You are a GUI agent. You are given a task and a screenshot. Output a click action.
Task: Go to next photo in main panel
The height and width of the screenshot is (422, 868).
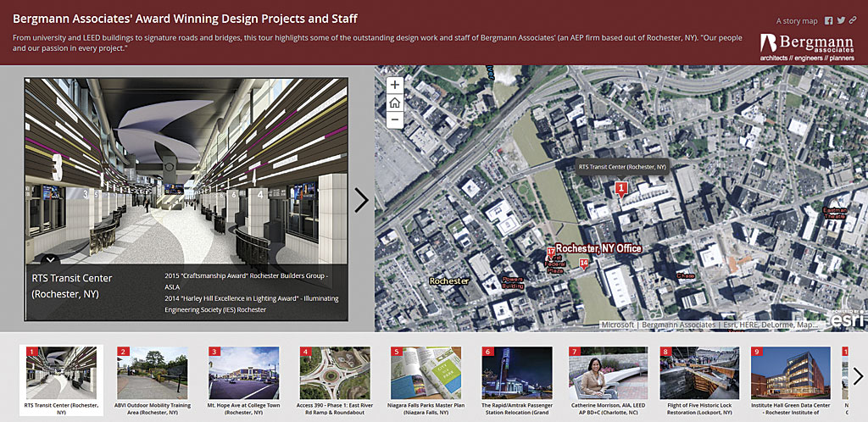361,200
